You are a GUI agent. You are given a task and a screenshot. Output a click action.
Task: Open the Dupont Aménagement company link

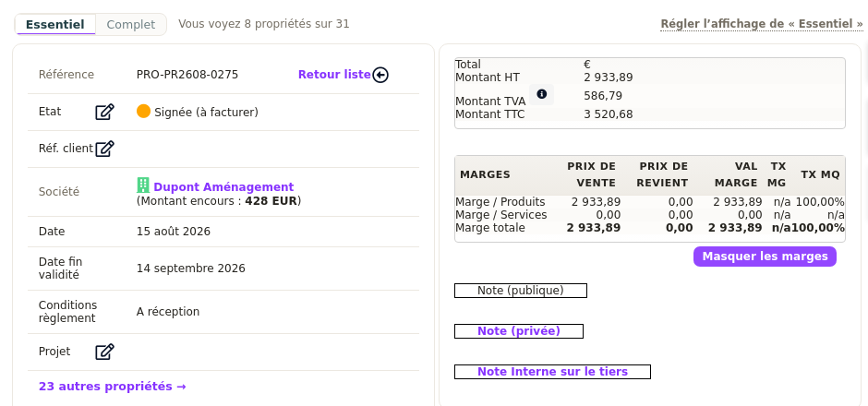click(223, 187)
